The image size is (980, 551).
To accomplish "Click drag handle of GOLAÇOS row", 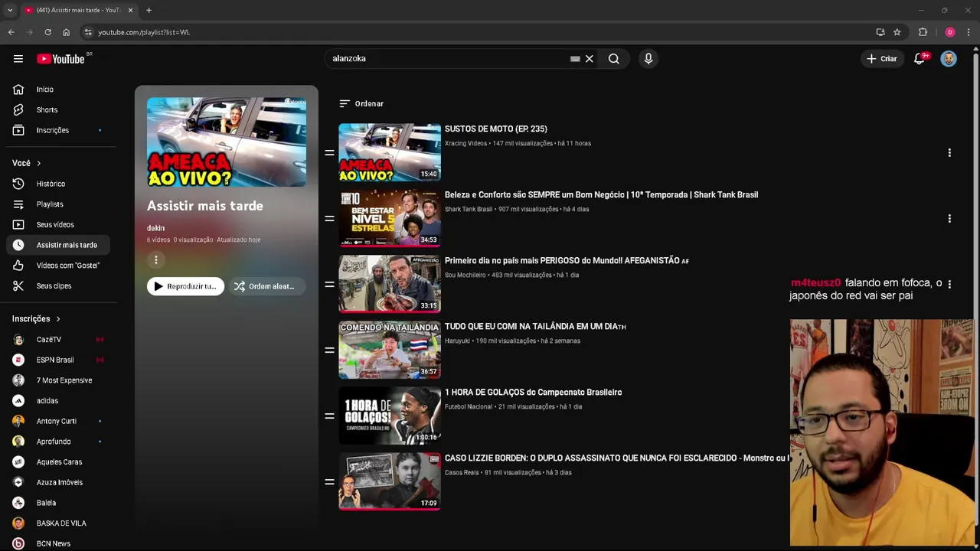I will tap(329, 416).
